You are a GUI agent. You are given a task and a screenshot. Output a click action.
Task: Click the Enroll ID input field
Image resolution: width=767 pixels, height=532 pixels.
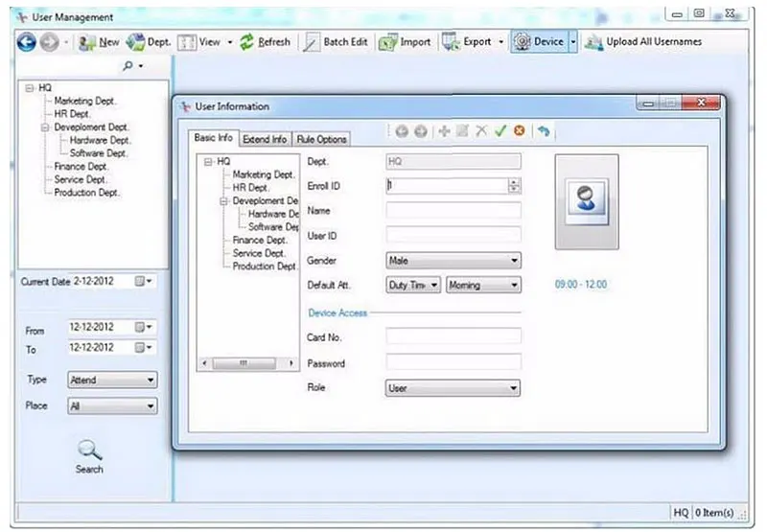click(x=447, y=186)
